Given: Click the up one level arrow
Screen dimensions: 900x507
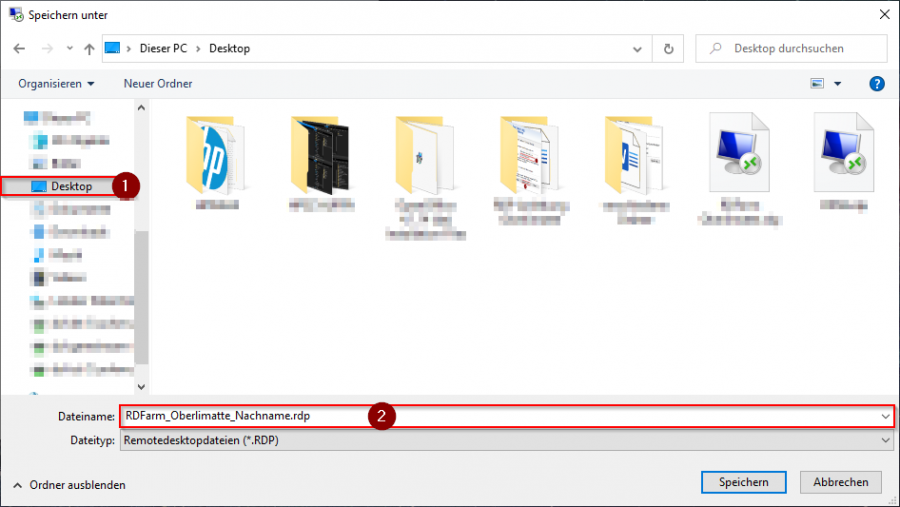Looking at the screenshot, I should pos(89,48).
